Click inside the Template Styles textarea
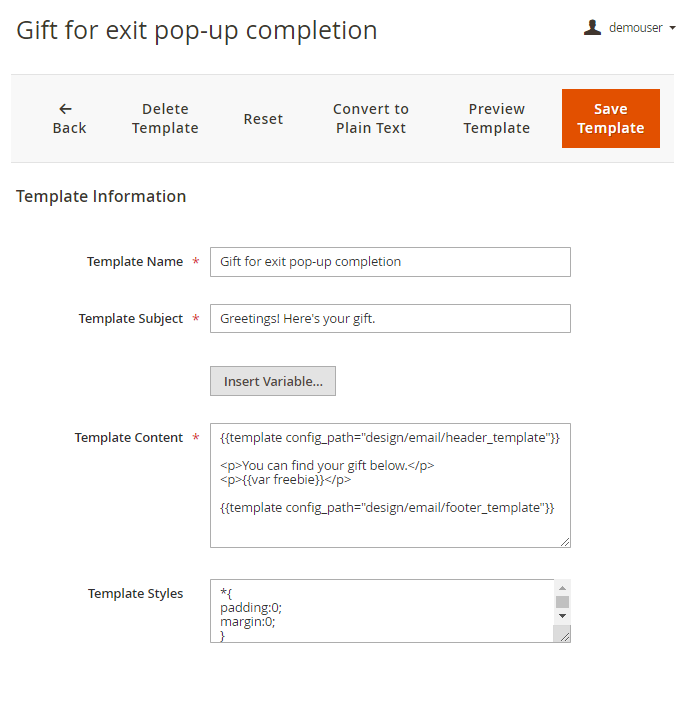Image resolution: width=685 pixels, height=704 pixels. pos(380,611)
